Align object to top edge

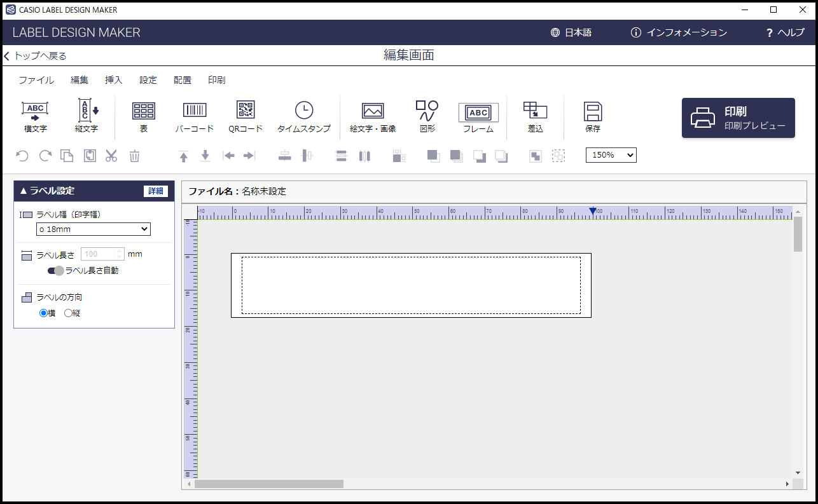click(184, 156)
